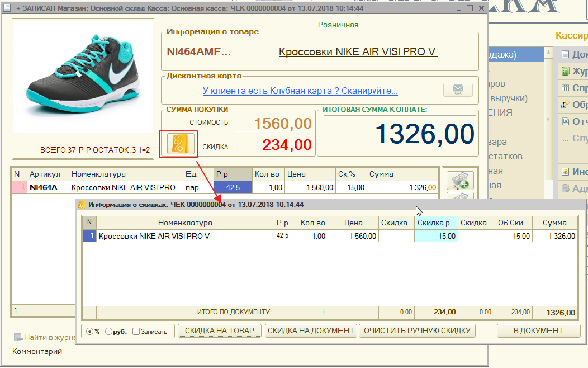Click the journal search icon near 'Найти в журнале'
Image resolution: width=588 pixels, height=368 pixels.
click(x=18, y=338)
